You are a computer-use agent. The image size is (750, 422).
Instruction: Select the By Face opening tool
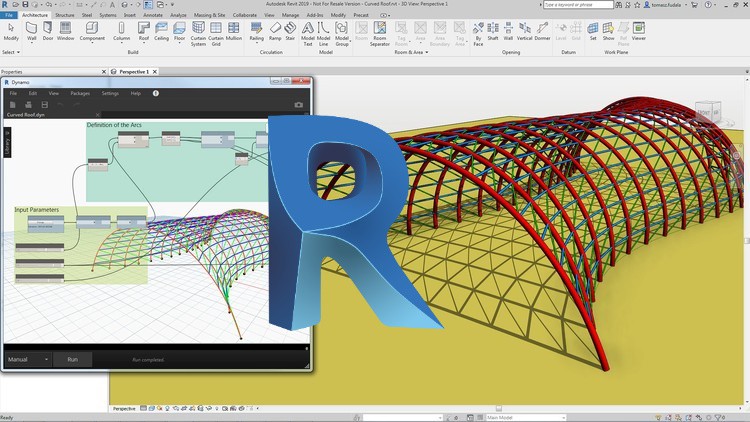[478, 33]
